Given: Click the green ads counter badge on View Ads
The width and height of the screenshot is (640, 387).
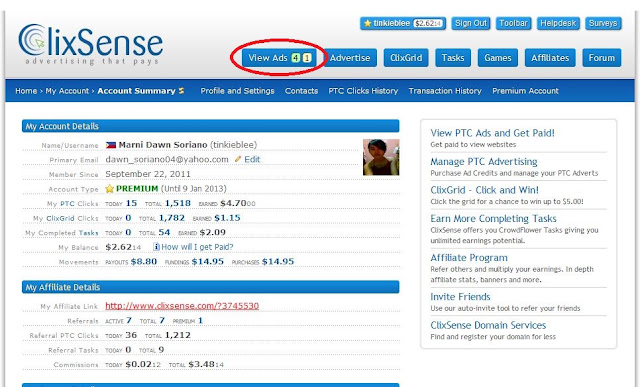Looking at the screenshot, I should 296,58.
